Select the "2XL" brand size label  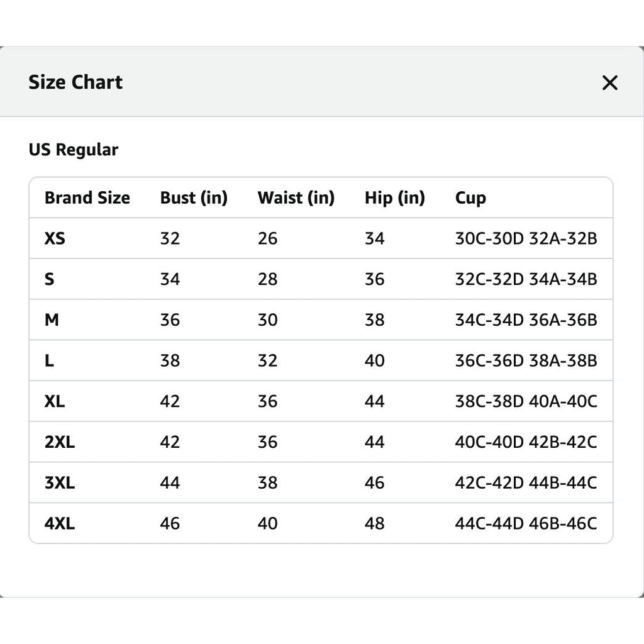[x=60, y=442]
